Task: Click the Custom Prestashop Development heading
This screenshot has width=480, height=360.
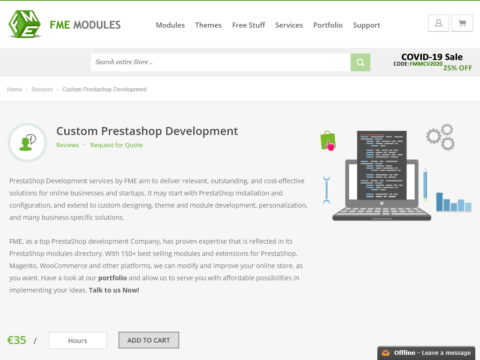Action: (x=147, y=131)
